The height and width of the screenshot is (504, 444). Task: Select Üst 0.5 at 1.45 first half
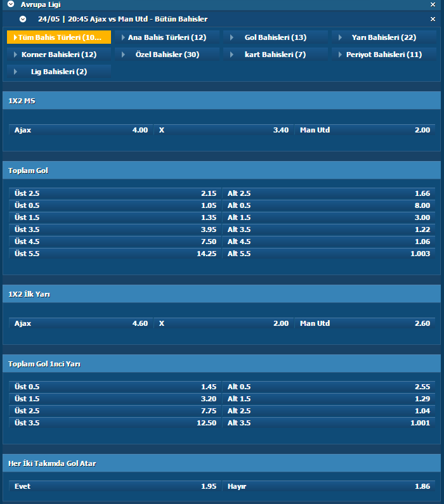pyautogui.click(x=115, y=387)
